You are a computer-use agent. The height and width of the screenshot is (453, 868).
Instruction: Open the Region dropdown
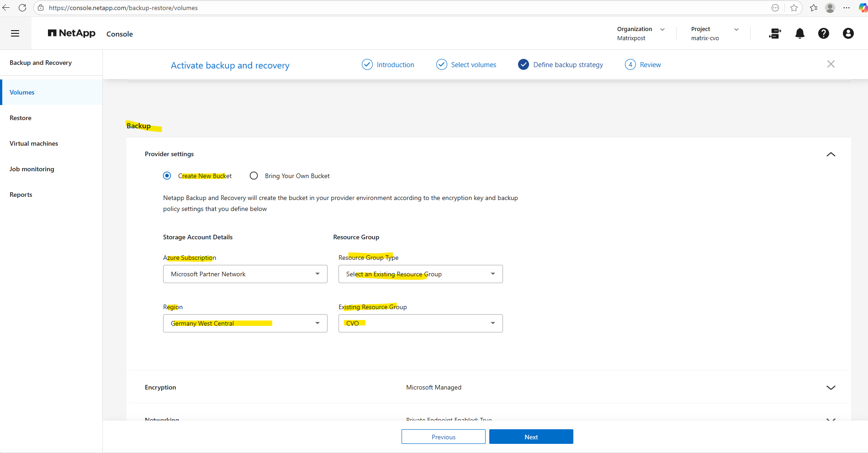[245, 323]
